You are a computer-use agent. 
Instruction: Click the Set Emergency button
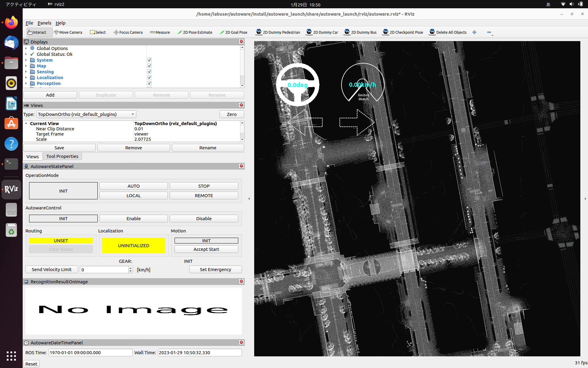click(x=215, y=269)
